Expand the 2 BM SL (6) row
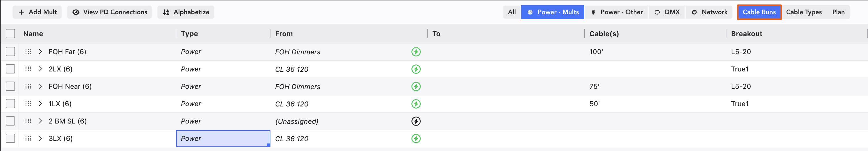868x151 pixels. [40, 121]
